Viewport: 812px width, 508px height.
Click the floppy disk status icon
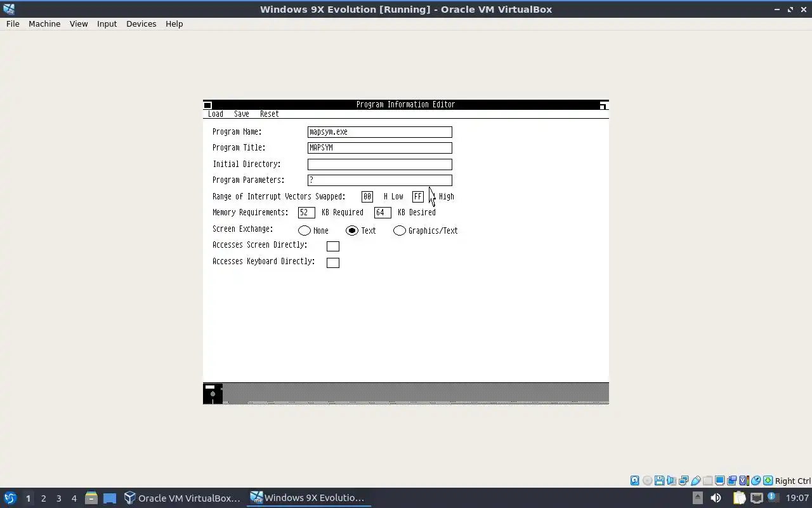click(659, 481)
